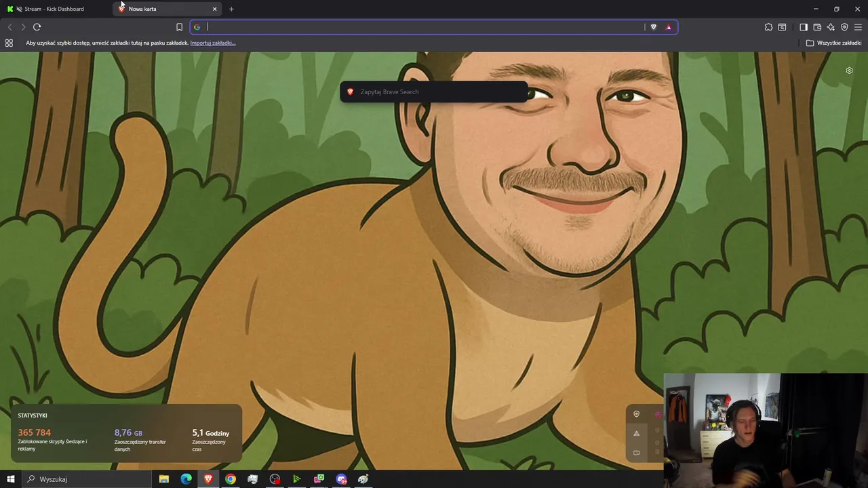Viewport: 868px width, 488px height.
Task: Click the 8,76 GB saved data statistic
Action: pyautogui.click(x=128, y=432)
